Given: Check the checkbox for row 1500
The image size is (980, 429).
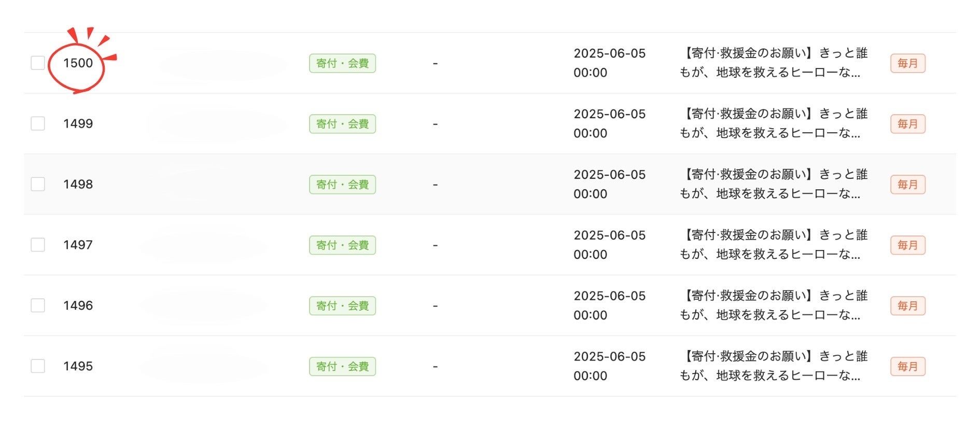Looking at the screenshot, I should tap(38, 63).
